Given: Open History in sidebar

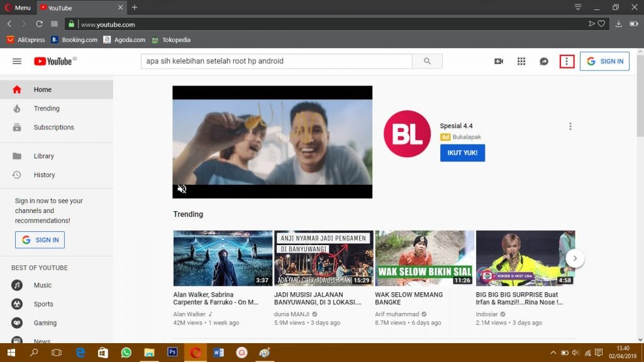Looking at the screenshot, I should click(44, 175).
